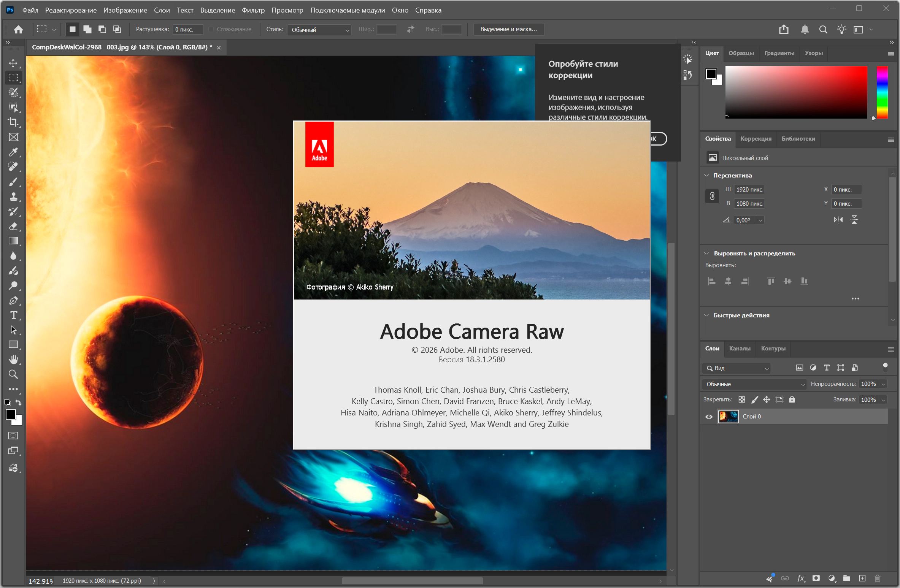Toggle the Сглаживание checkbox
900x588 pixels.
tap(211, 29)
